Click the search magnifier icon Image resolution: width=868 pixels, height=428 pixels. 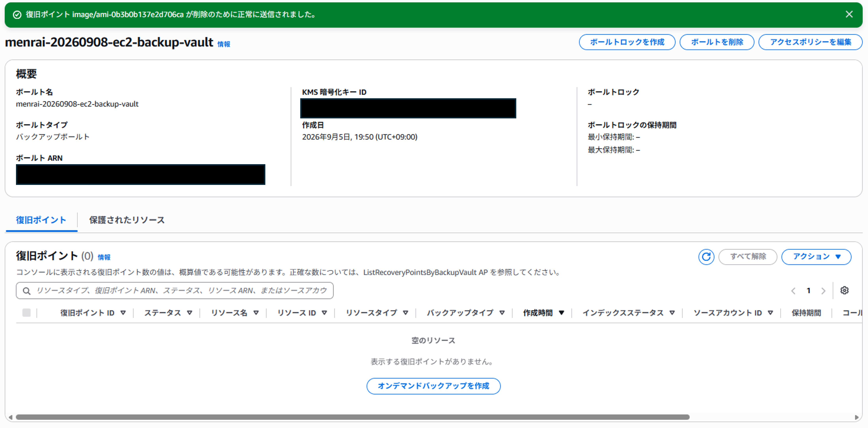[x=27, y=291]
